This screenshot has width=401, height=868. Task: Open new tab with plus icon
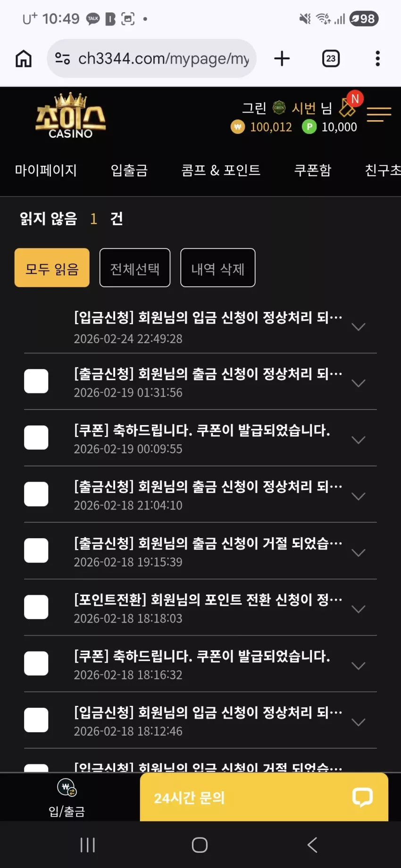tap(282, 59)
